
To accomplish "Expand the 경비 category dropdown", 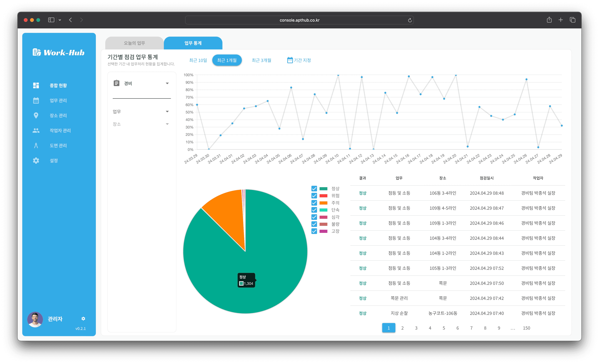I will click(167, 83).
